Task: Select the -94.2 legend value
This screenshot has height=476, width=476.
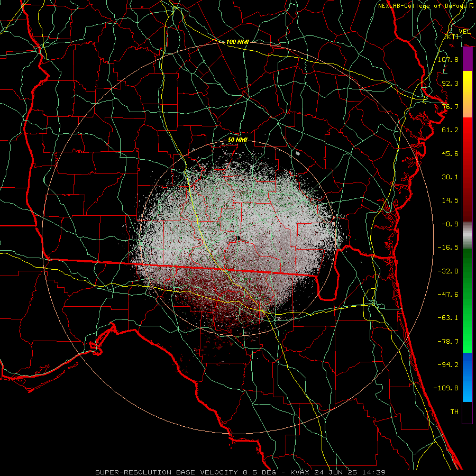Action: [448, 365]
